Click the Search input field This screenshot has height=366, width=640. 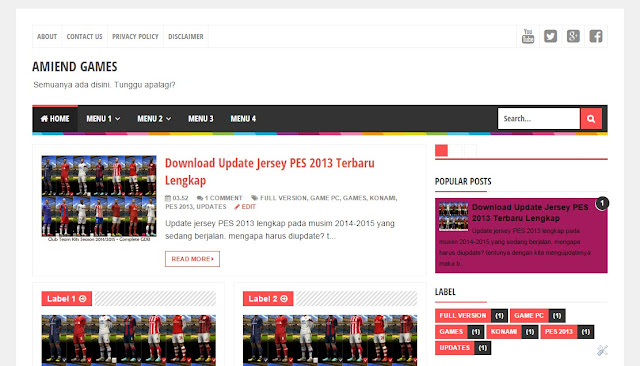(539, 119)
